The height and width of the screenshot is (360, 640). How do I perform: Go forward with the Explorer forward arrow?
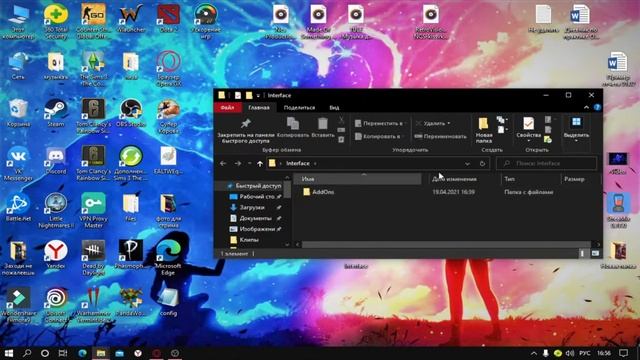point(238,163)
